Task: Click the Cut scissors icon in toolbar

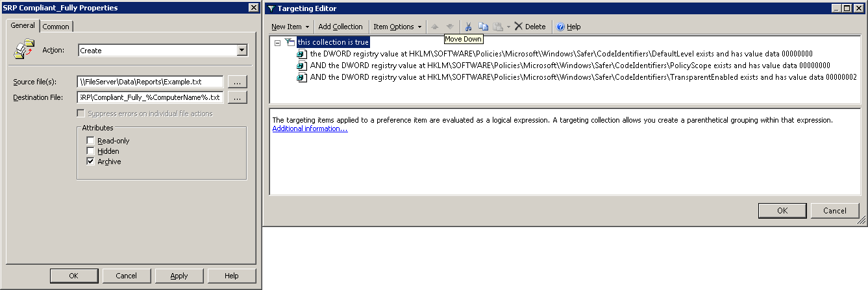Action: [467, 27]
